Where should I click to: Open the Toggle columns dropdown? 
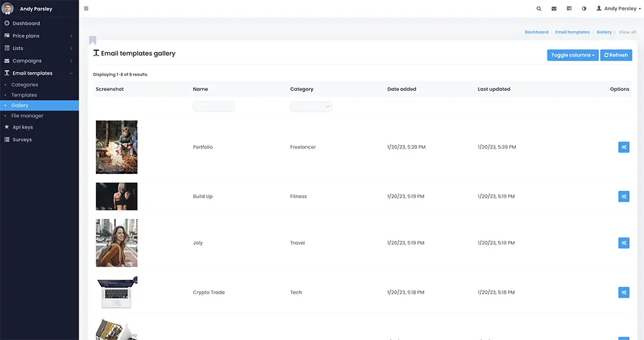pos(573,55)
